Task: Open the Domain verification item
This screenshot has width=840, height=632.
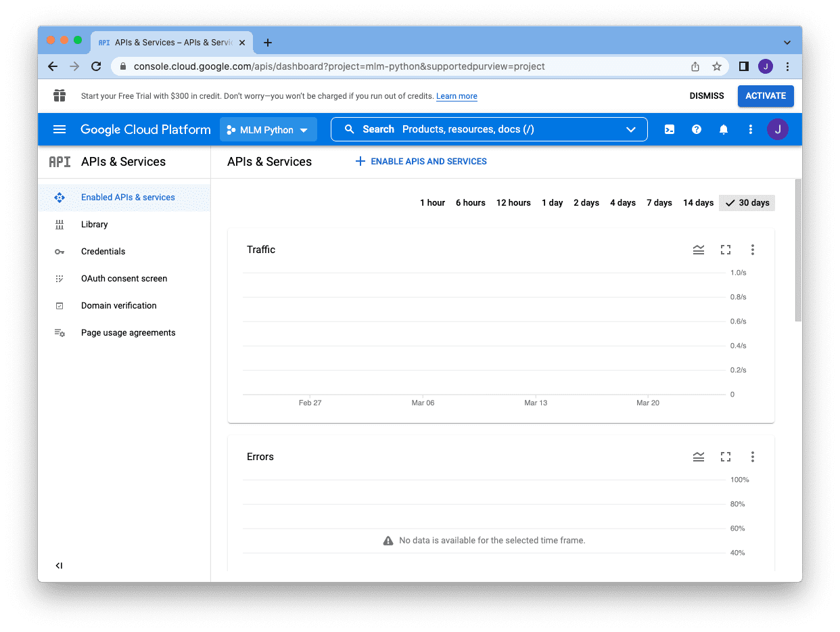Action: [124, 306]
